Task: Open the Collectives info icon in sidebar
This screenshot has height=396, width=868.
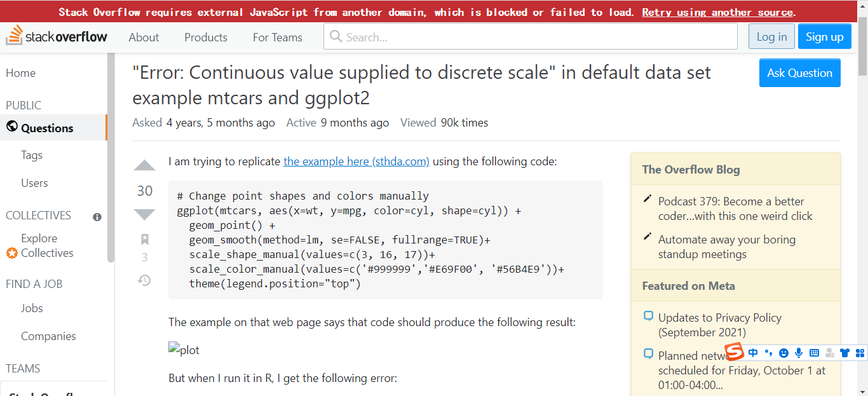Action: tap(97, 217)
